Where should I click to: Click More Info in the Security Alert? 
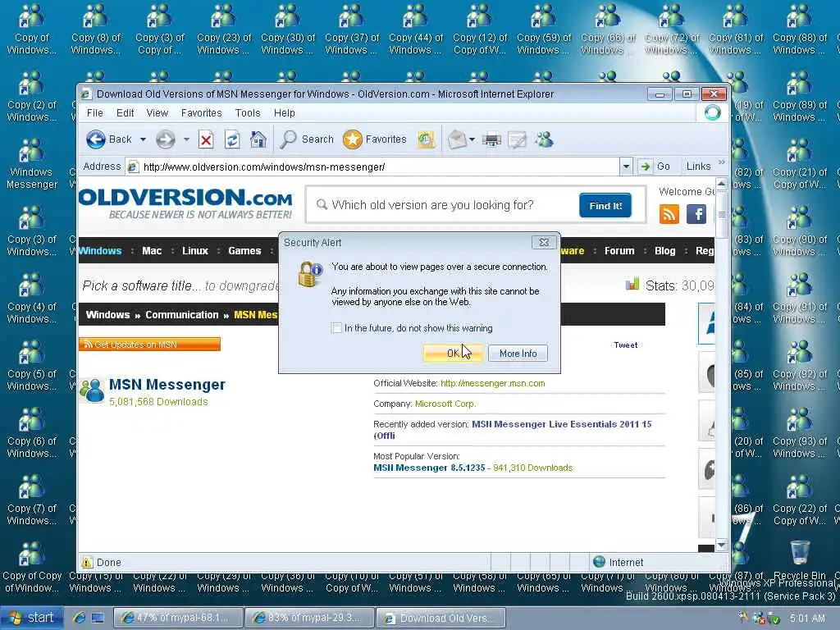click(518, 353)
